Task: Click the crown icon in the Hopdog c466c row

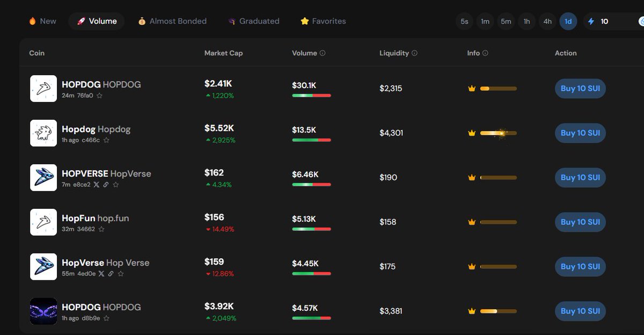Action: pos(472,133)
